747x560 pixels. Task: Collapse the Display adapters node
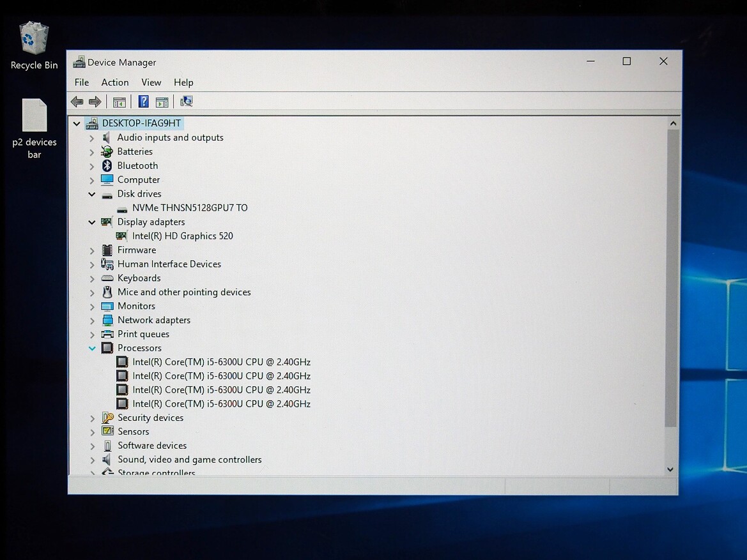(91, 222)
